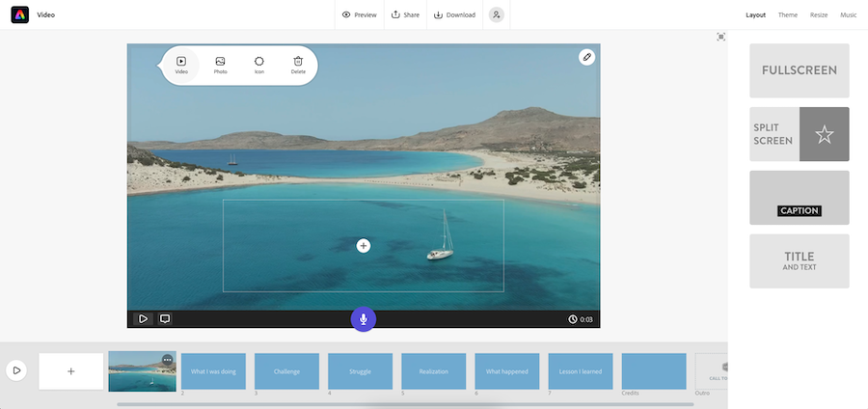Delete the media using trash icon
868x409 pixels.
298,66
